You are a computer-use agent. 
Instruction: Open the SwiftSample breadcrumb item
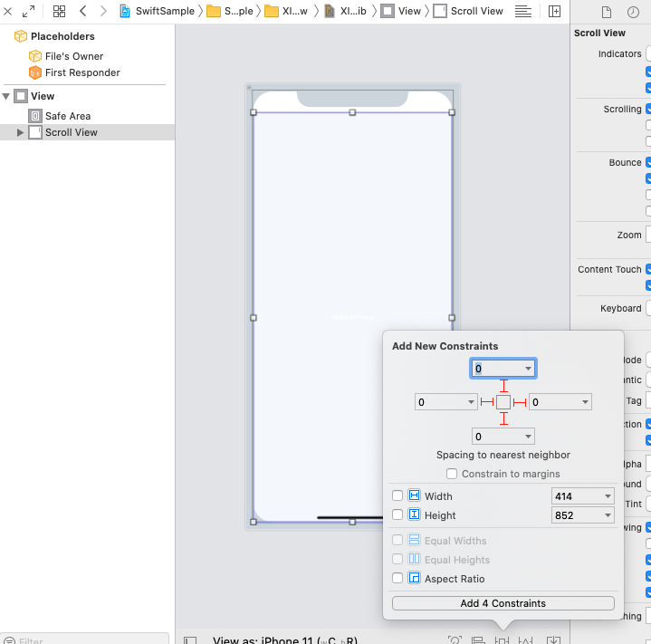tap(157, 11)
